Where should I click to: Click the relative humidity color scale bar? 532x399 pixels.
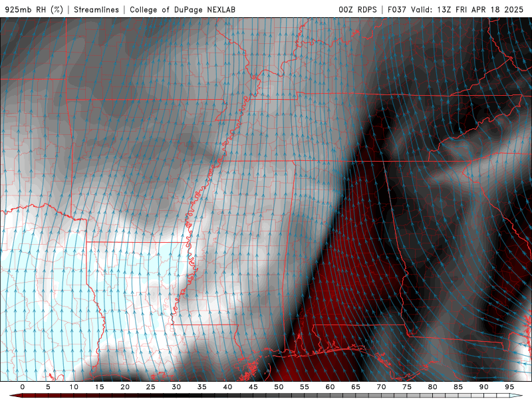tap(266, 396)
